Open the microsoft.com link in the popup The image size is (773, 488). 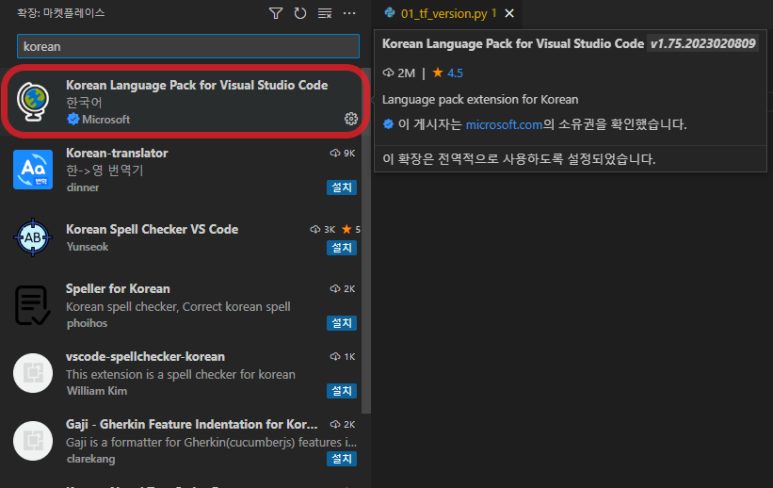[504, 124]
